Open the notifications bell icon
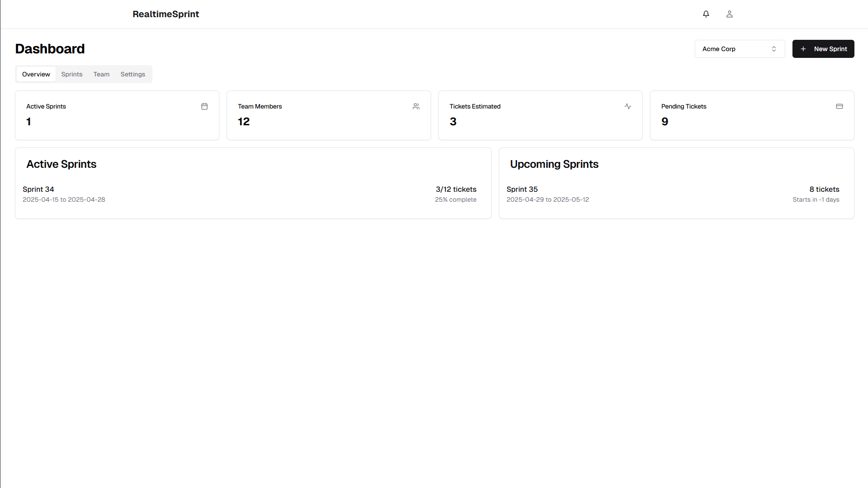This screenshot has width=868, height=488. [706, 14]
